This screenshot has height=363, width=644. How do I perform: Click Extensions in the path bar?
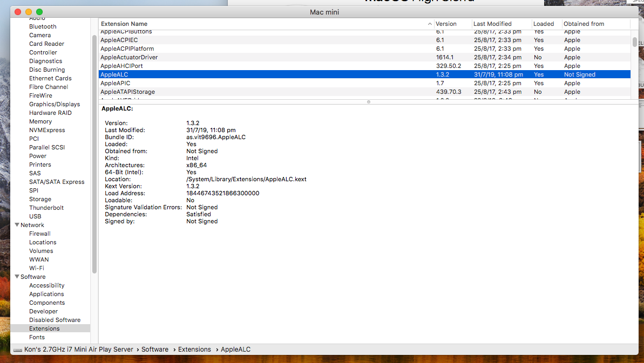194,349
